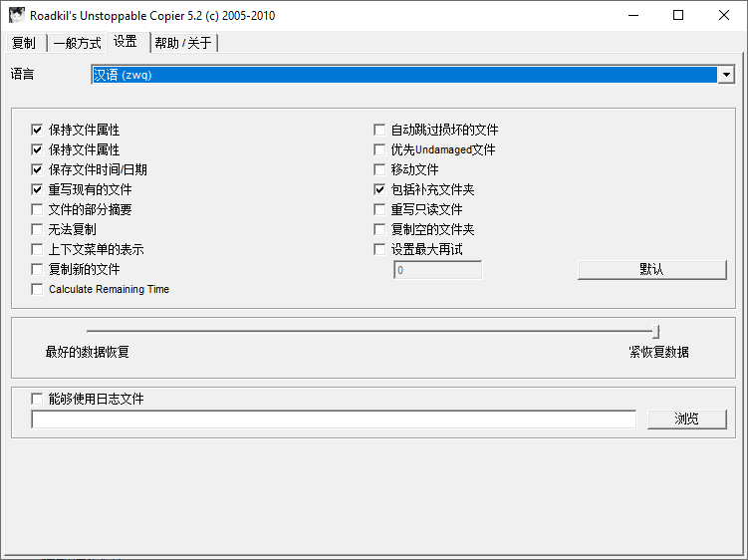The image size is (748, 560).
Task: Uncheck 包括补充文件夹 checkbox
Action: 379,189
